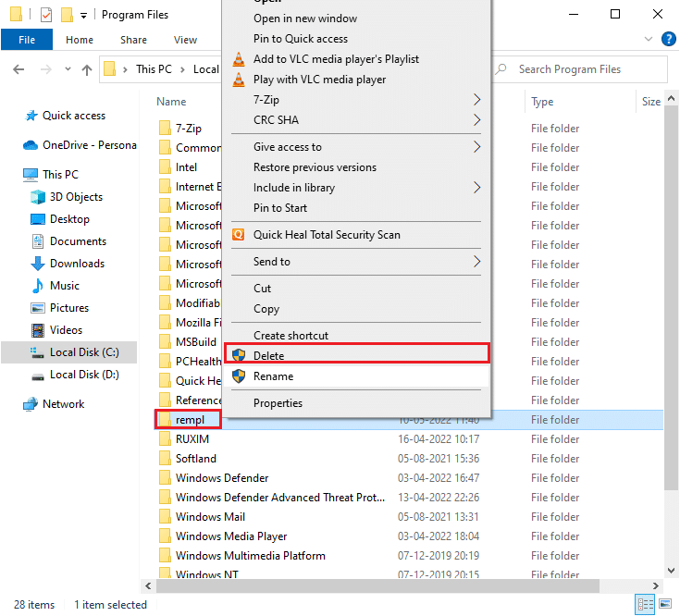Click the chevron after This PC in the address bar

pos(182,69)
